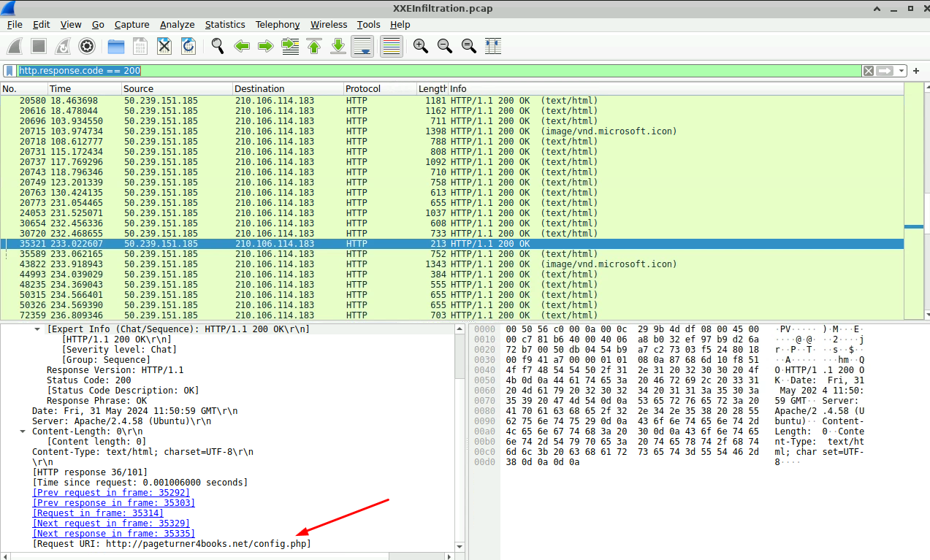Sort packets by Length column header
930x560 pixels.
coord(432,88)
